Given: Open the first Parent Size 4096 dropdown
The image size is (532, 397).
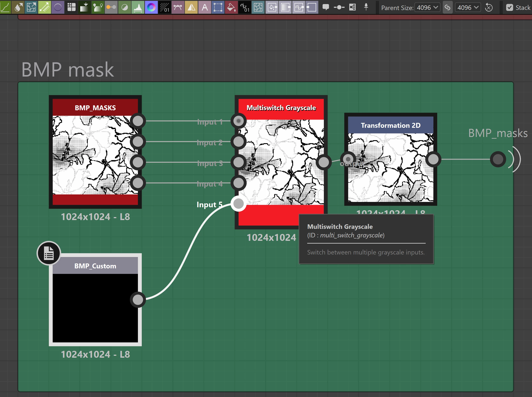Looking at the screenshot, I should tap(427, 7).
